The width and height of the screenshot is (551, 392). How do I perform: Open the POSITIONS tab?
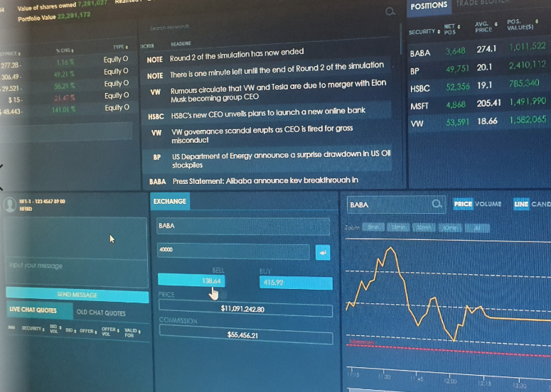pos(429,6)
